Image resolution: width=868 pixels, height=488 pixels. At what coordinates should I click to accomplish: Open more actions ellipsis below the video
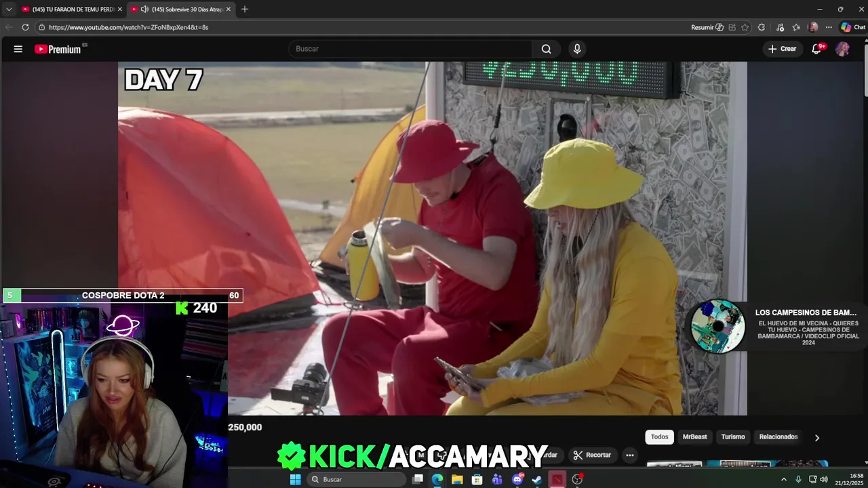[x=630, y=455]
